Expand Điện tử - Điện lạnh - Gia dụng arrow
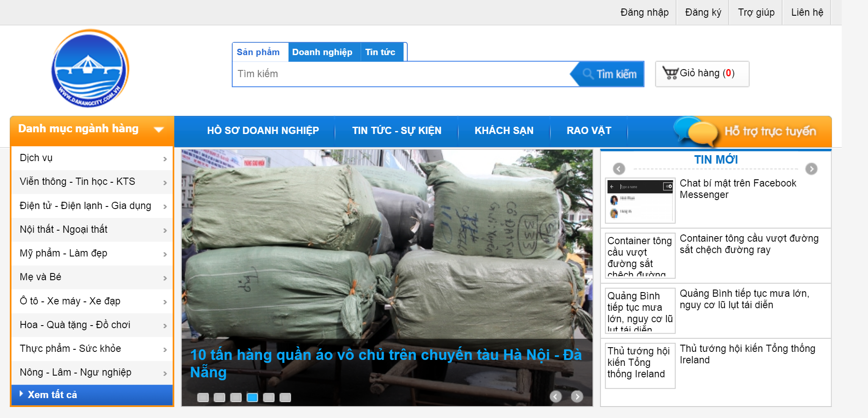Screen dimensions: 868x418 pos(165,206)
